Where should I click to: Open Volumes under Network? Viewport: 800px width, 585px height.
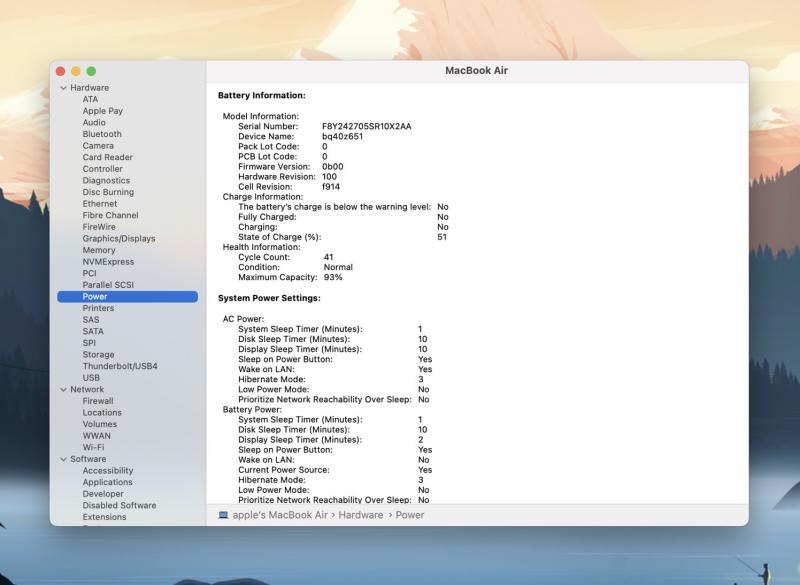(x=99, y=424)
